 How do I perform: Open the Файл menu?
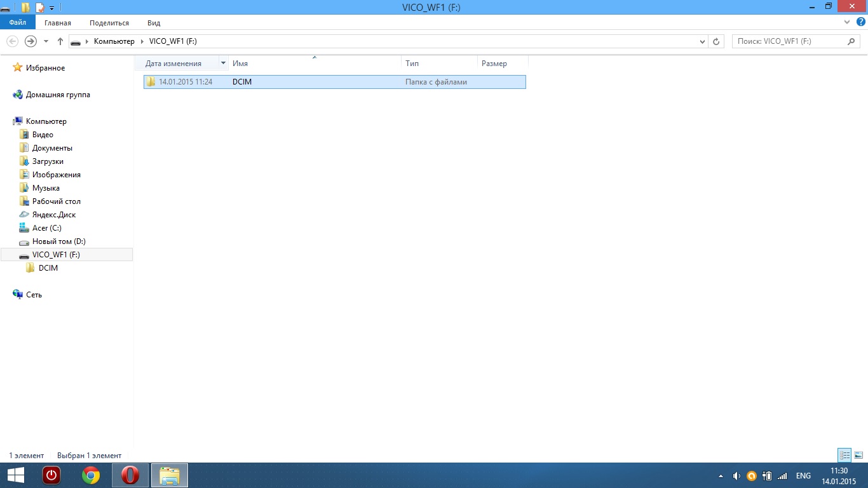(x=18, y=22)
